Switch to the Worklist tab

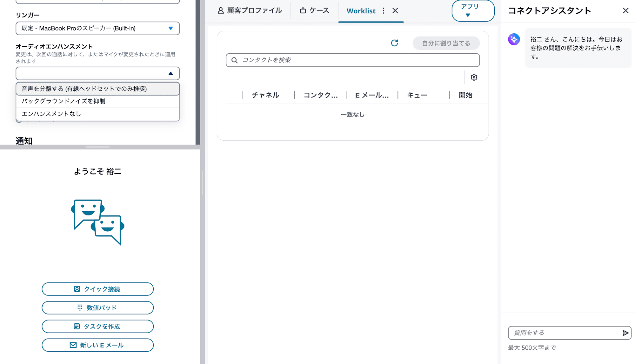point(361,10)
